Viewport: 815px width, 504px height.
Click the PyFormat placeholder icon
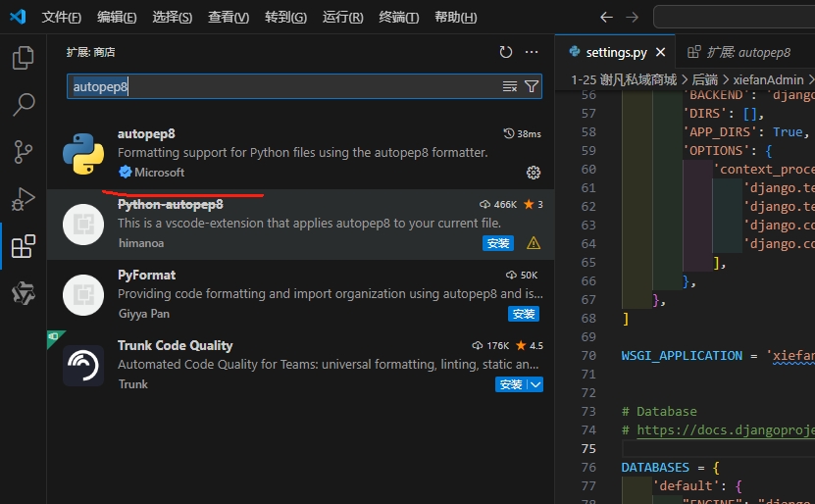[x=83, y=295]
